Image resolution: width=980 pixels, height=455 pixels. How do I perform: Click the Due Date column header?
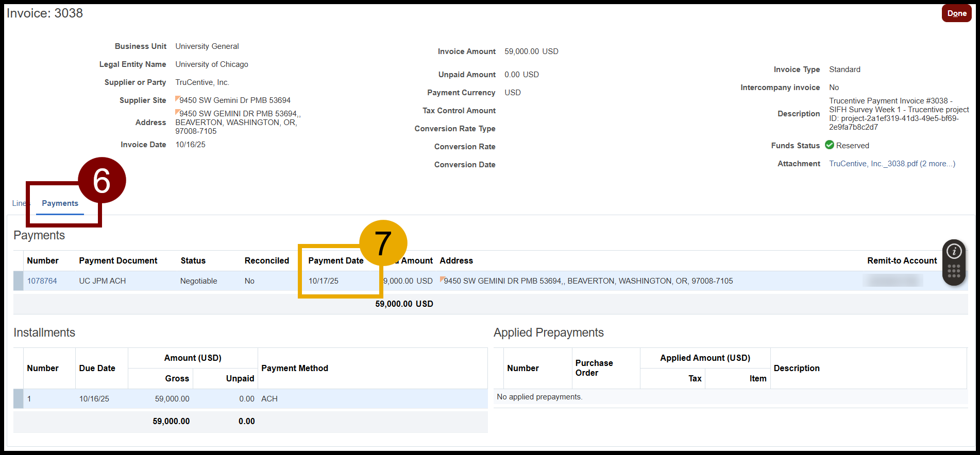[x=97, y=369]
